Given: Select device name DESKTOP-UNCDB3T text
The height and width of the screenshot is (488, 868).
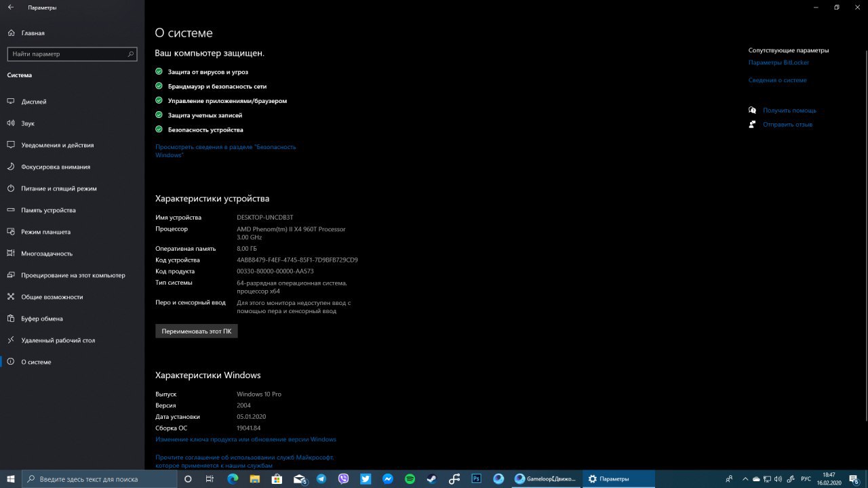Looking at the screenshot, I should [x=265, y=218].
